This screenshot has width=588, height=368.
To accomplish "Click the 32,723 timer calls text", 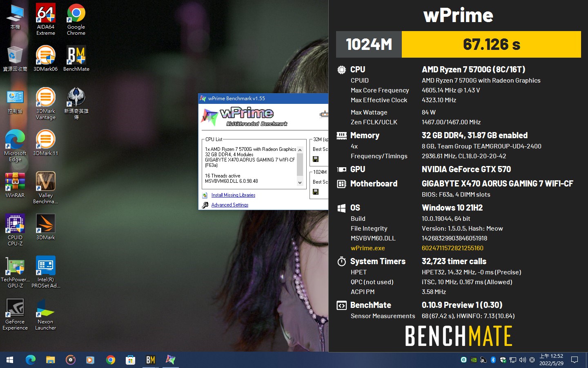I will click(454, 261).
